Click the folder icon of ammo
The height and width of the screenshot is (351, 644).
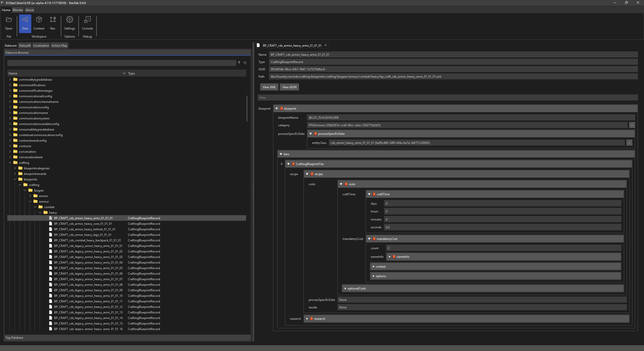(x=35, y=196)
